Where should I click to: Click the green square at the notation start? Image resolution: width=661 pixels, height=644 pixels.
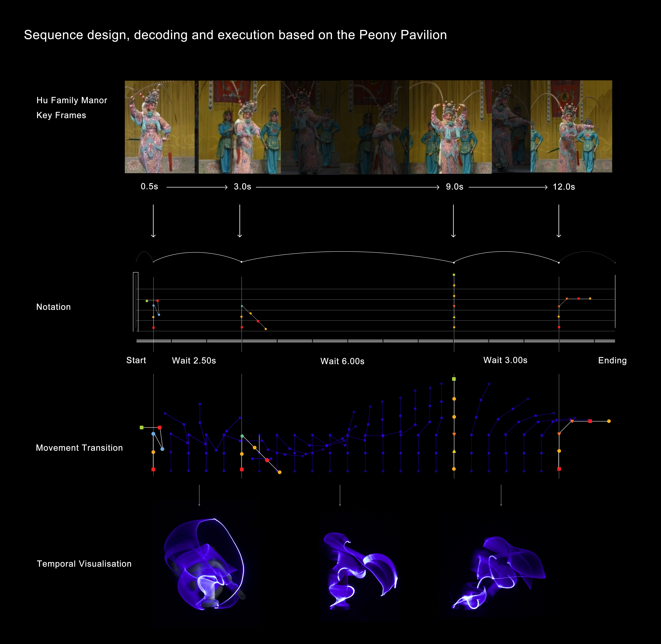coord(147,301)
